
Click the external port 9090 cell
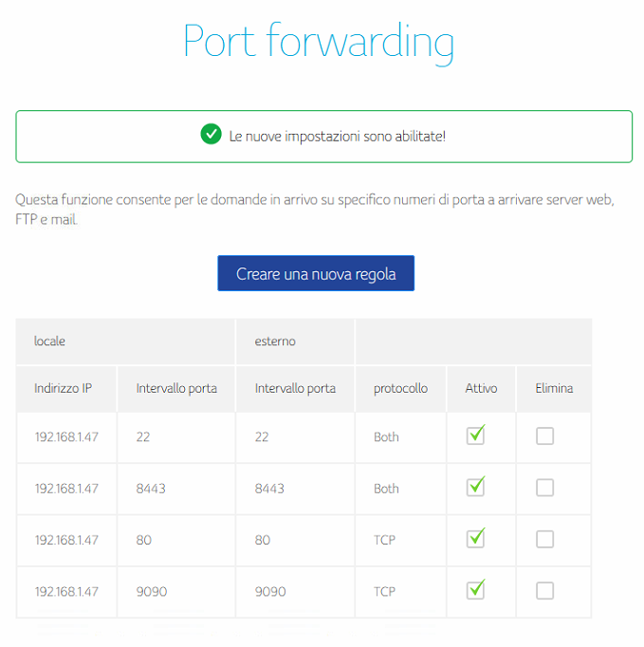[271, 591]
